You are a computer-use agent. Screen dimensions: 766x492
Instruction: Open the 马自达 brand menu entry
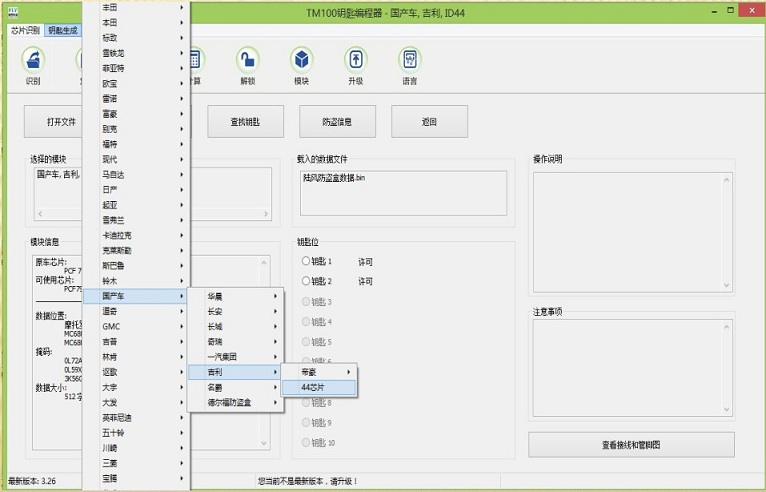pyautogui.click(x=135, y=174)
